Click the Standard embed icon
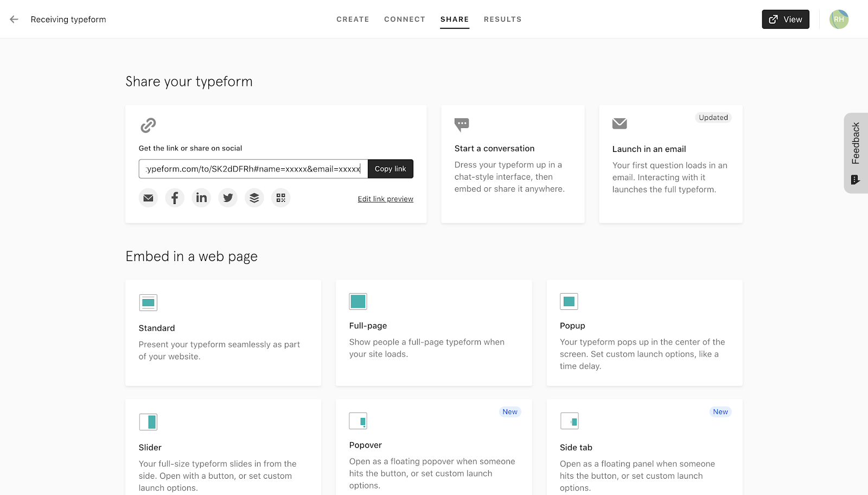The width and height of the screenshot is (868, 495). coord(148,302)
